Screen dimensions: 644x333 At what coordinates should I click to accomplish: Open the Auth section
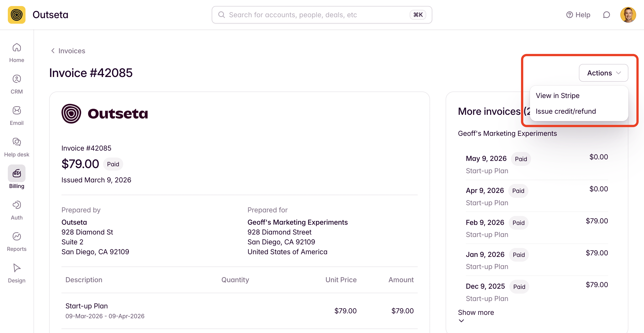17,210
